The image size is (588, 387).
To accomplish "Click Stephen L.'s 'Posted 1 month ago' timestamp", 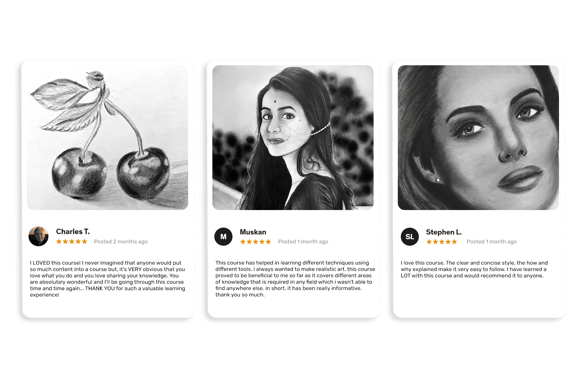I will (492, 242).
